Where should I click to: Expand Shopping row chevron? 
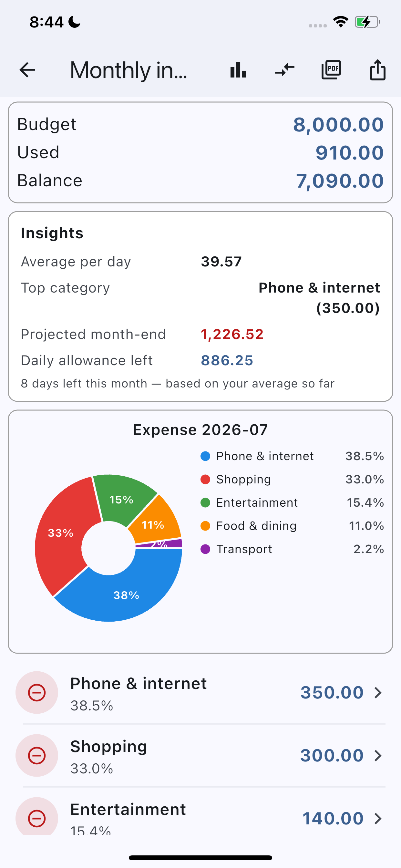click(x=378, y=756)
